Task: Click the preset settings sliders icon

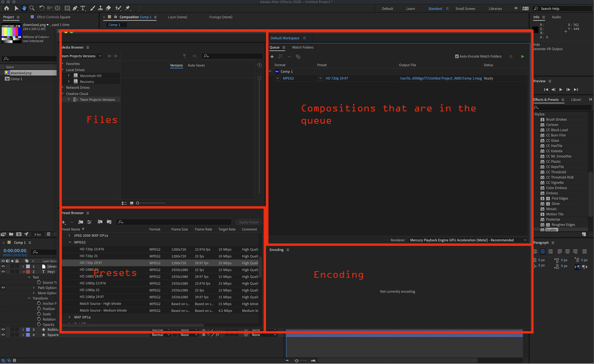Action: pos(89,222)
